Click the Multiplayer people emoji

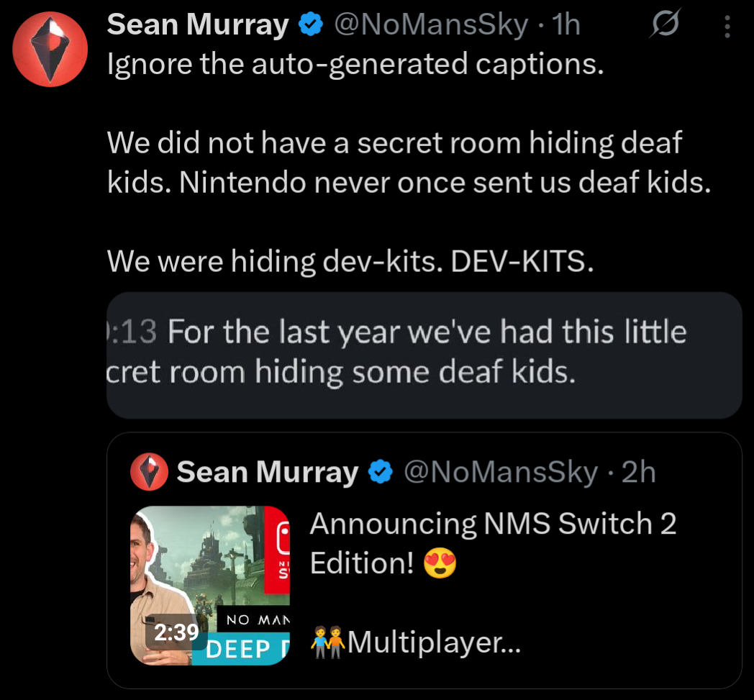click(x=328, y=642)
